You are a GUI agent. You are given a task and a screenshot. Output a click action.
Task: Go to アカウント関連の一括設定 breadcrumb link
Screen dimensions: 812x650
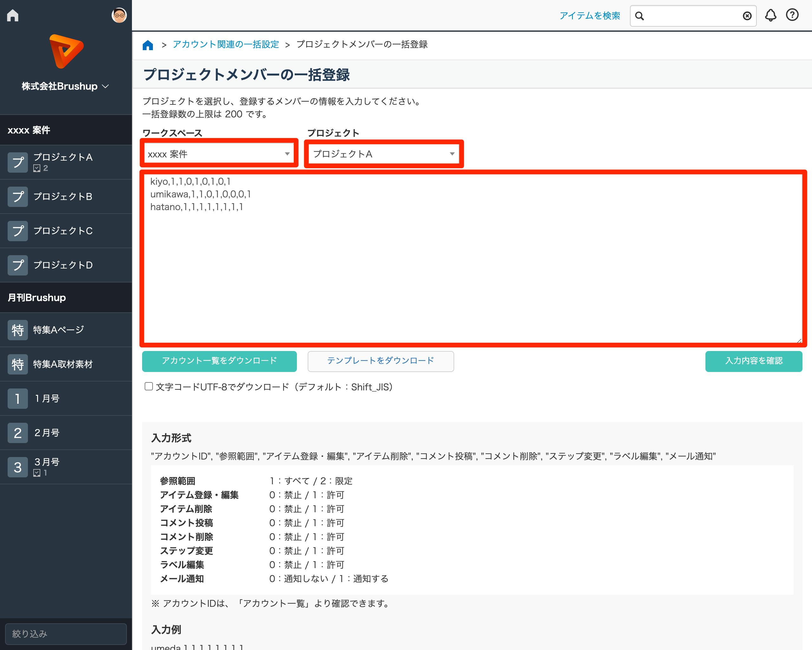point(226,44)
